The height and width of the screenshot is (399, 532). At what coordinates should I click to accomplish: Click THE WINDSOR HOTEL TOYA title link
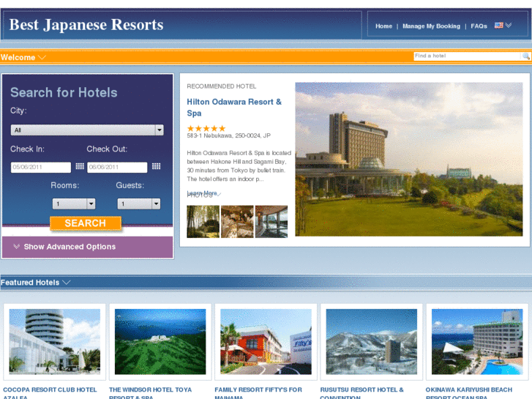[x=150, y=392]
